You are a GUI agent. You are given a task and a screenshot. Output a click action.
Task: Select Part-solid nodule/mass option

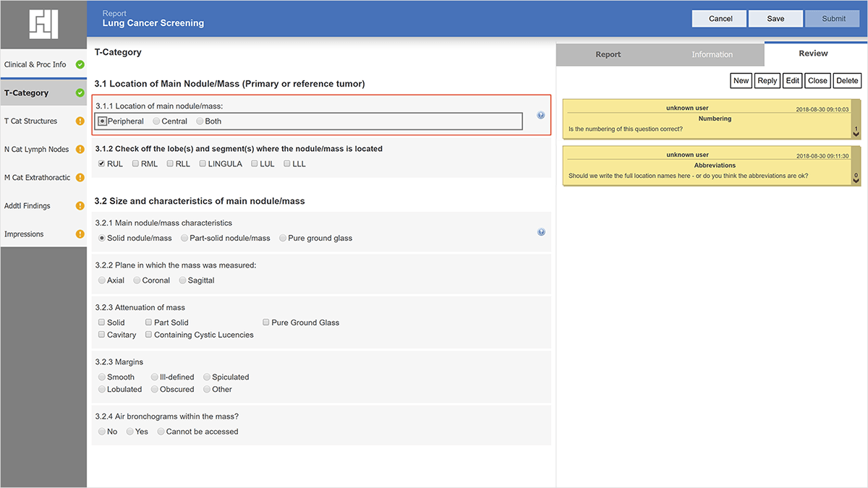(184, 238)
